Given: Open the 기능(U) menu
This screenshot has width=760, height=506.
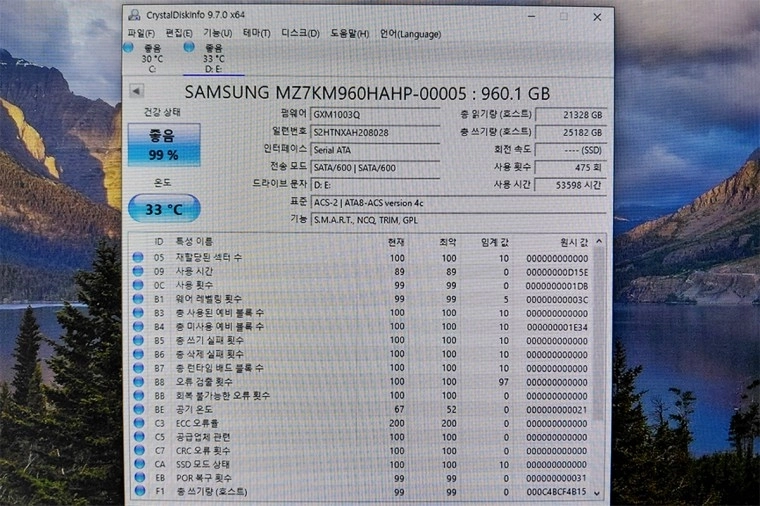Looking at the screenshot, I should pyautogui.click(x=217, y=33).
